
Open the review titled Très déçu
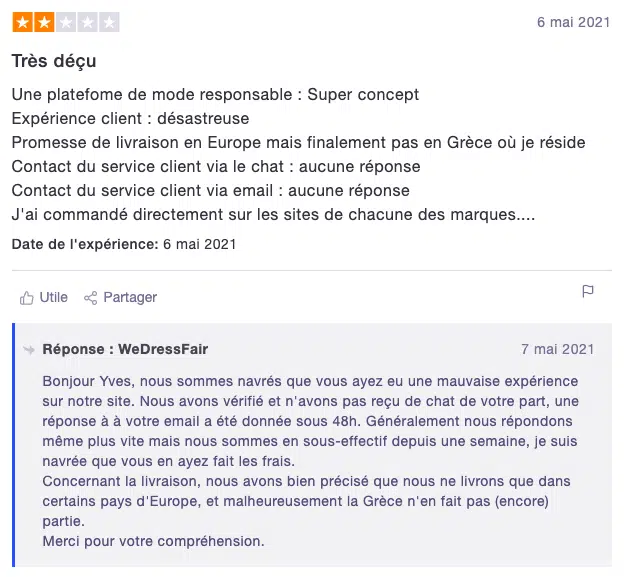pyautogui.click(x=54, y=61)
